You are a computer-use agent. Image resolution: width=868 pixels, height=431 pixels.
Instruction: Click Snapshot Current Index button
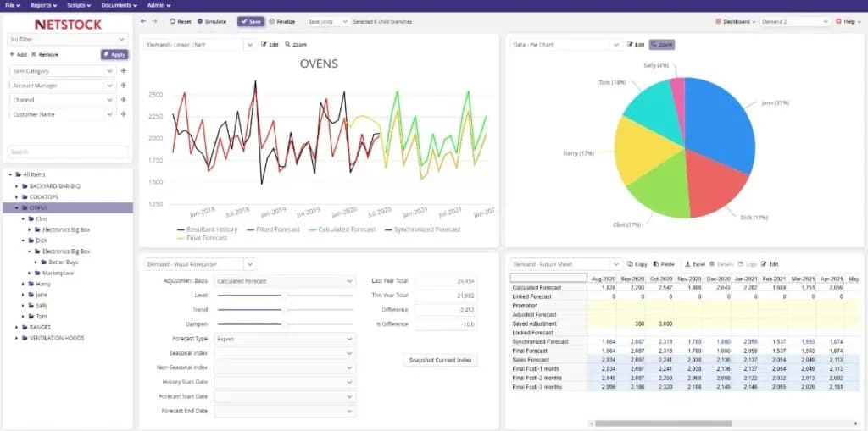pos(440,360)
